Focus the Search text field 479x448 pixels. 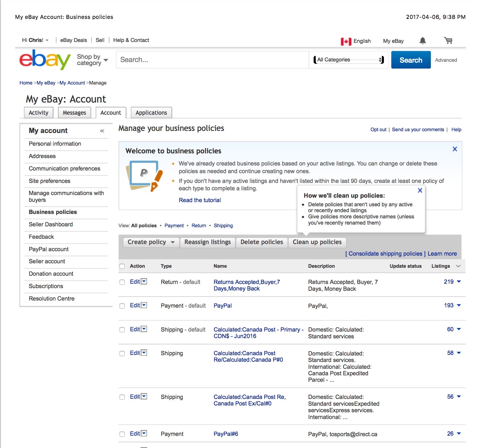click(x=212, y=60)
